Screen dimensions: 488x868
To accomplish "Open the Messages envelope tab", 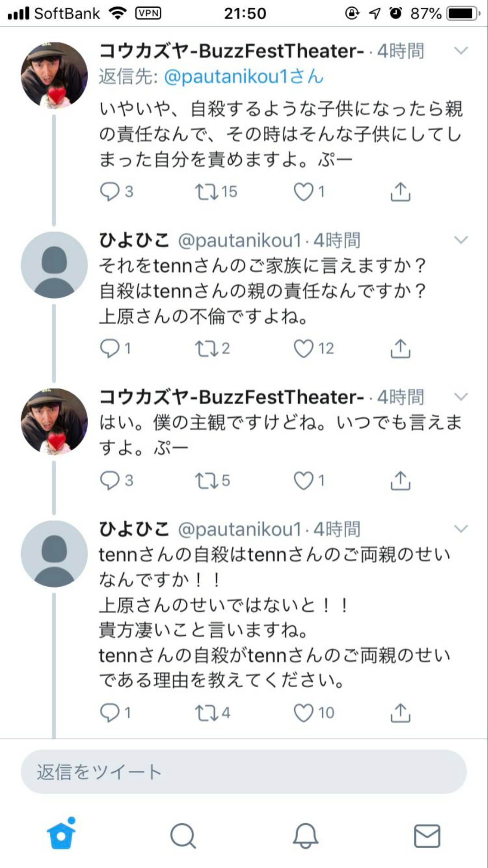I will tap(427, 835).
